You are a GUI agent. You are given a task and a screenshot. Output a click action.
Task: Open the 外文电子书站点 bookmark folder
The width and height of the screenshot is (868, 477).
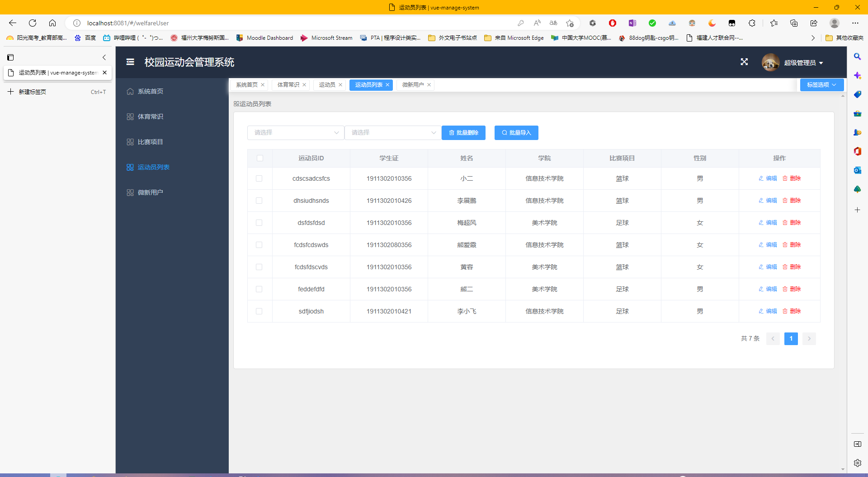tap(453, 38)
